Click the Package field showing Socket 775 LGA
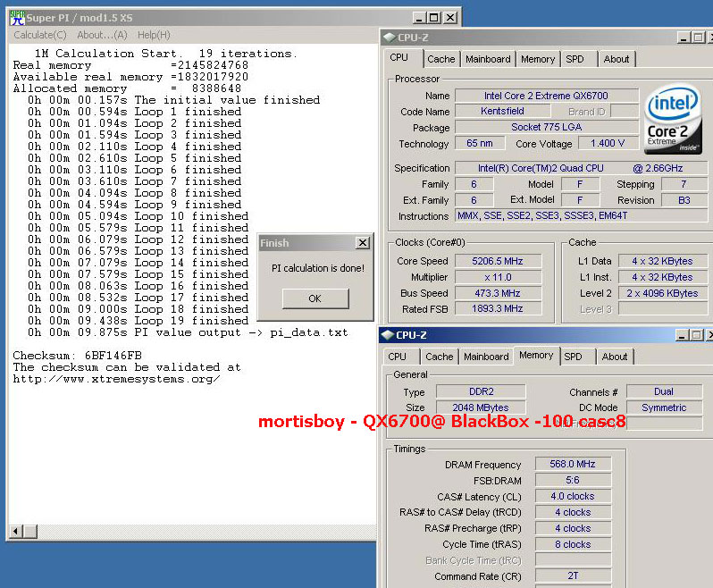This screenshot has width=713, height=588. pyautogui.click(x=546, y=127)
